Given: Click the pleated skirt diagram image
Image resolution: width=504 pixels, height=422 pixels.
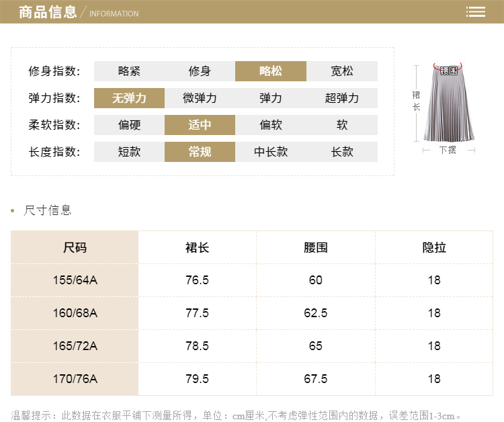Looking at the screenshot, I should tap(448, 104).
